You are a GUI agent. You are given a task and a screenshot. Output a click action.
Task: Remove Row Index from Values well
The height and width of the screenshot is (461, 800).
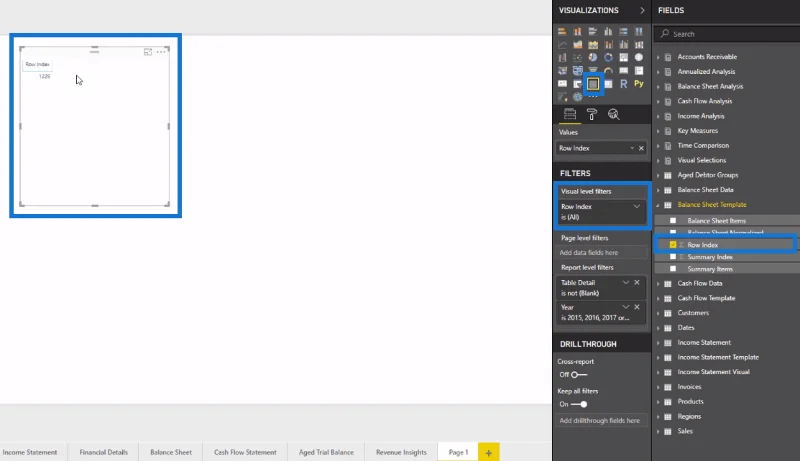(x=641, y=148)
